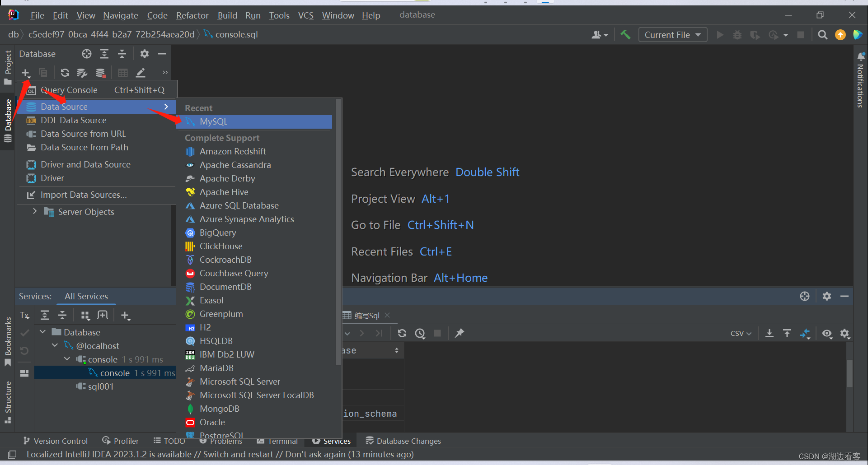
Task: Open the Refactor menu
Action: point(192,15)
